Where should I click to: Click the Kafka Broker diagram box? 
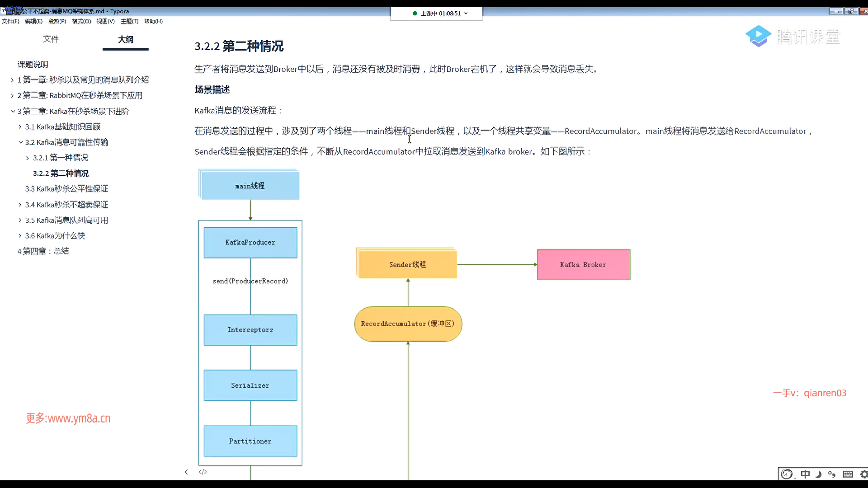[x=583, y=265]
